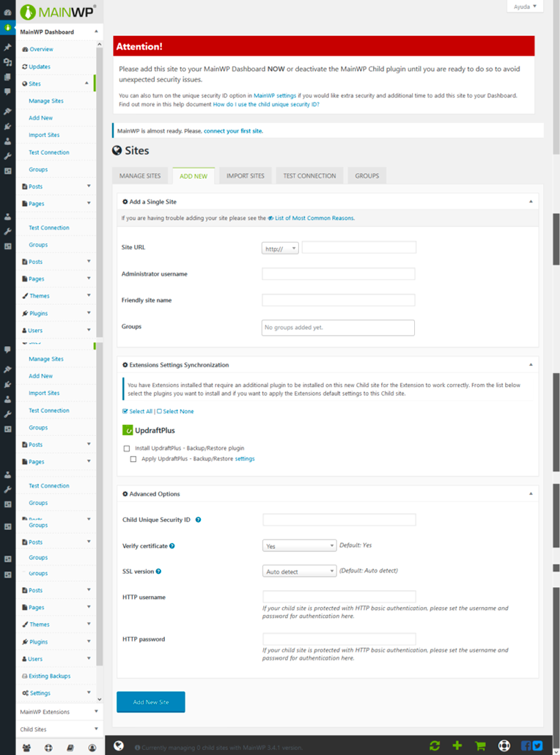Open the MainWP settings link
Screen dimensions: 560x755
point(274,95)
